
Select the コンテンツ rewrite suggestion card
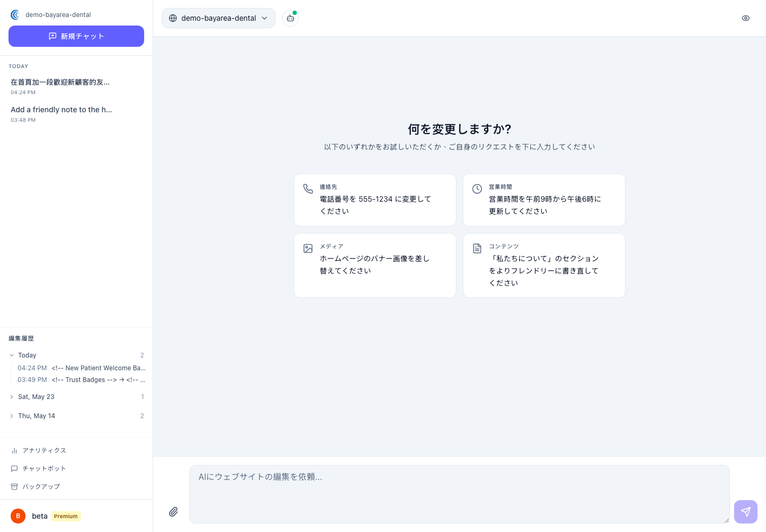click(544, 265)
